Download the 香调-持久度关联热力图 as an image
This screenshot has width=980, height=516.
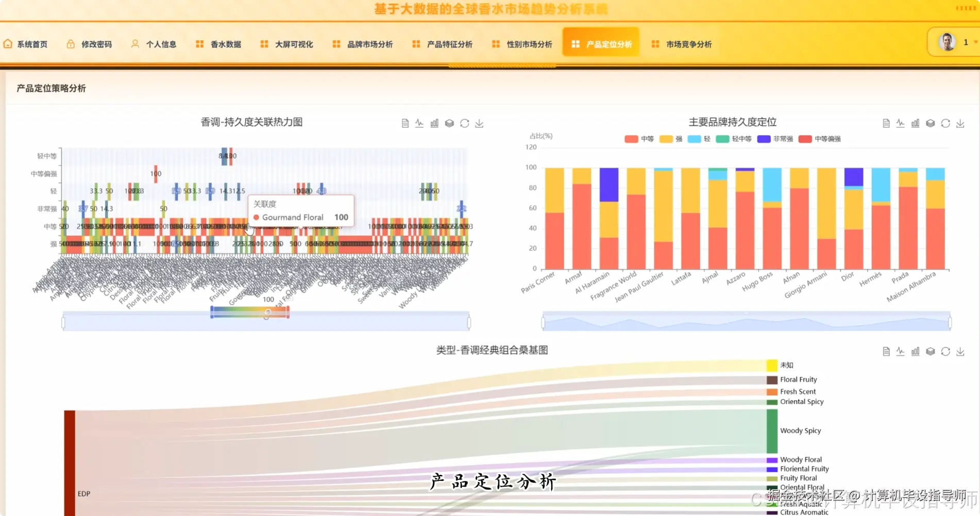[479, 123]
